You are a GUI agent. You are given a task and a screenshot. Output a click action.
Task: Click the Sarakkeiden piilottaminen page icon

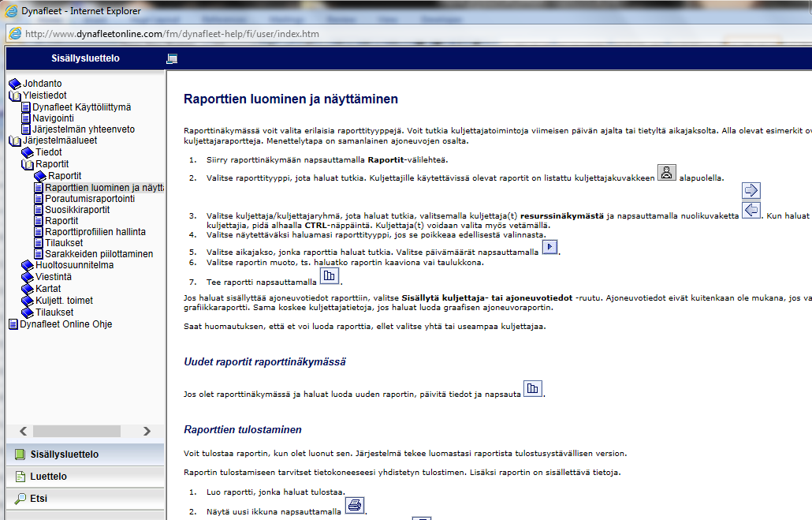pos(39,254)
